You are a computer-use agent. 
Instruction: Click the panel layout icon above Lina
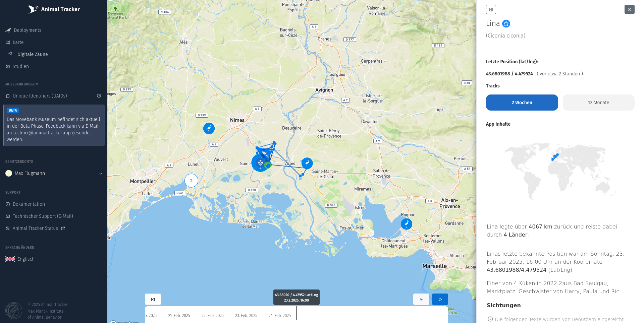tap(491, 9)
